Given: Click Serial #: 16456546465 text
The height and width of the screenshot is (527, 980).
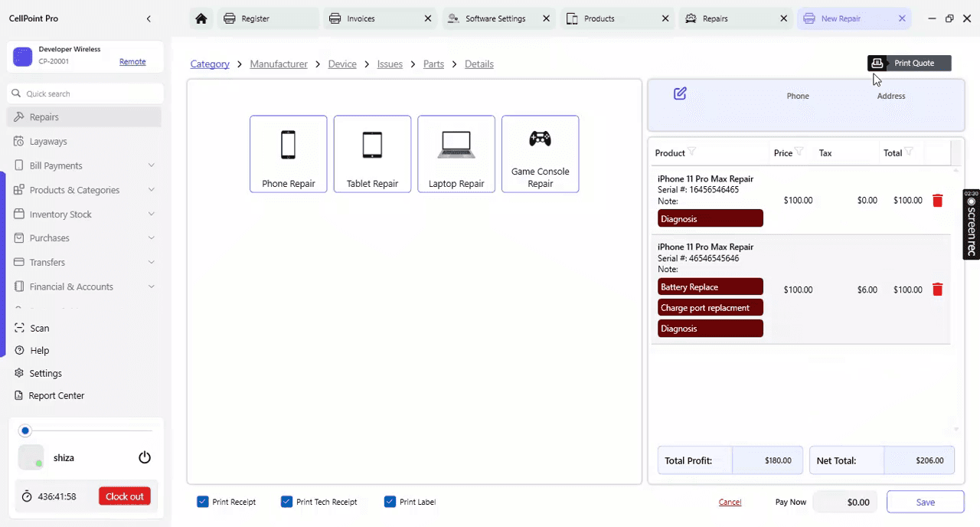Looking at the screenshot, I should pos(698,189).
